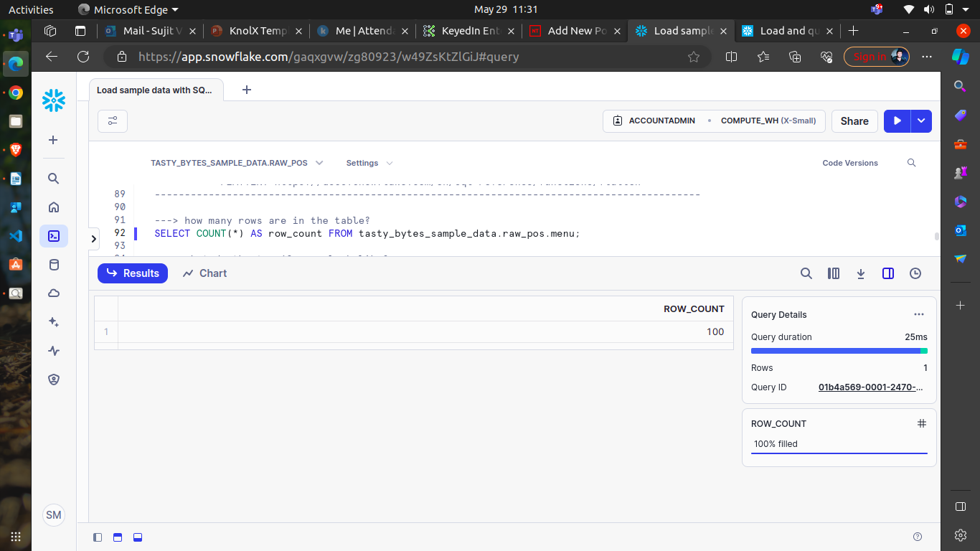This screenshot has height=551, width=980.
Task: Open the Monitoring activity icon in sidebar
Action: [x=54, y=350]
